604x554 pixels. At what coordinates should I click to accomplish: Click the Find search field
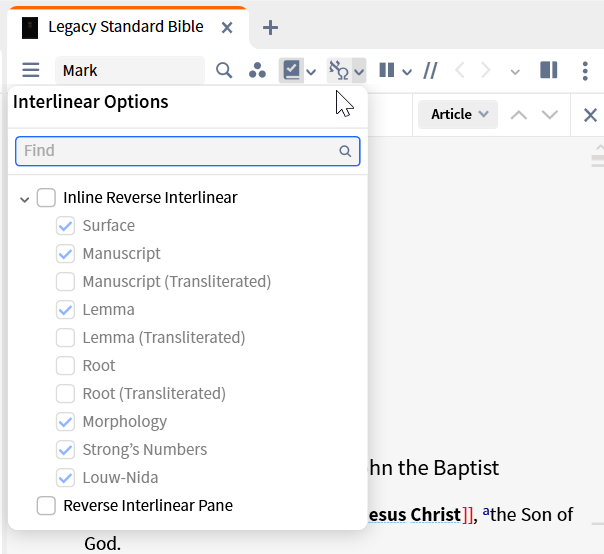(x=188, y=151)
